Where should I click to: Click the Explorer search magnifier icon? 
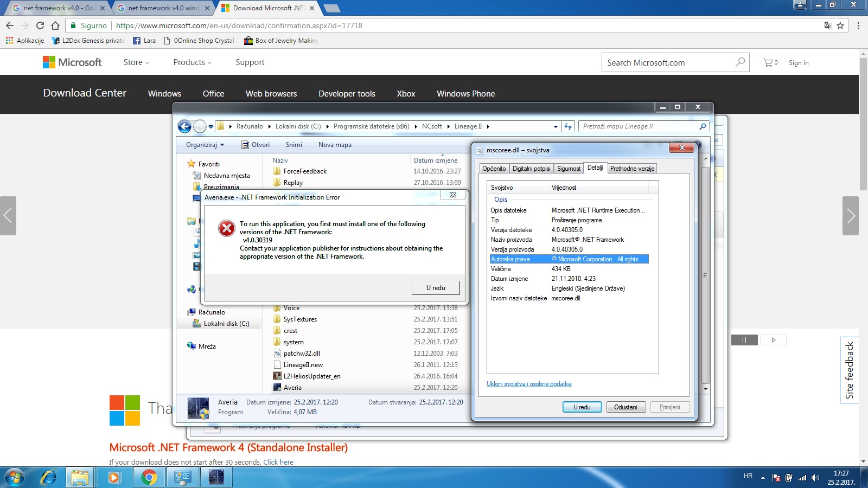click(x=703, y=126)
